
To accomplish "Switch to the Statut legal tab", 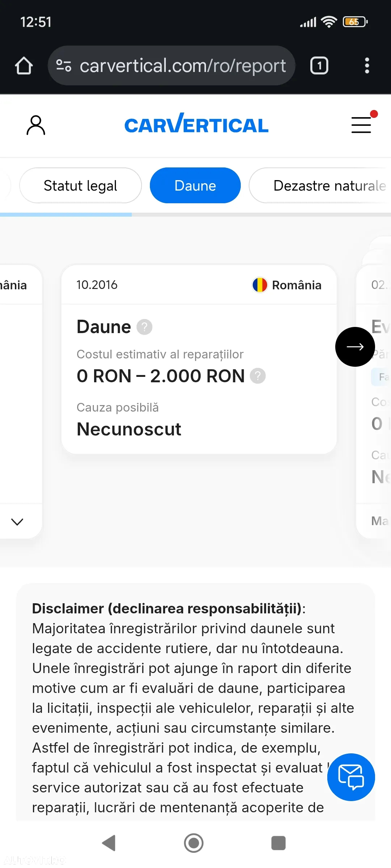I will [x=80, y=186].
